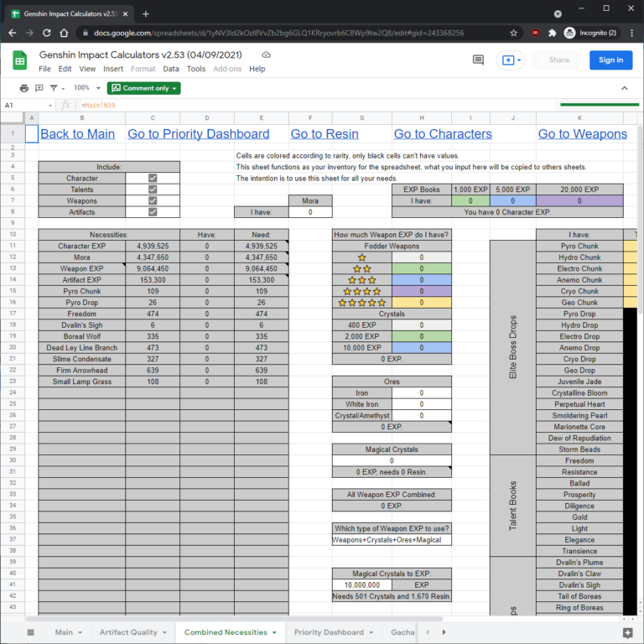Expand the filter views dropdown arrow
The image size is (644, 644).
click(63, 89)
